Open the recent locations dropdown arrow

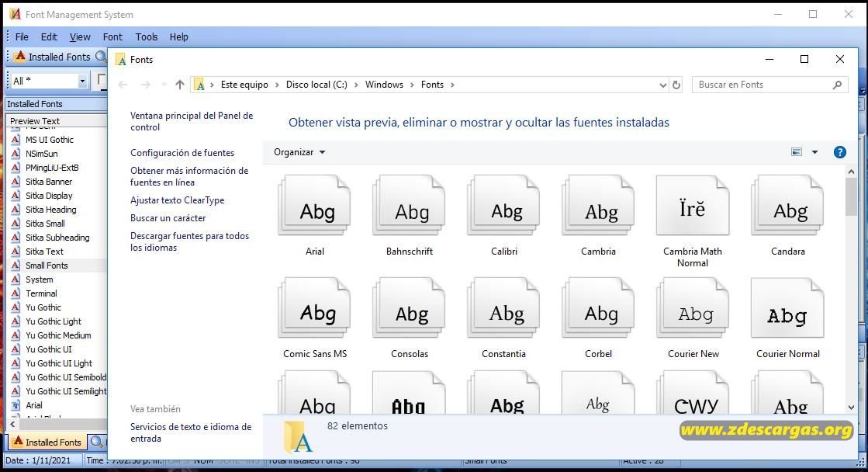(164, 85)
